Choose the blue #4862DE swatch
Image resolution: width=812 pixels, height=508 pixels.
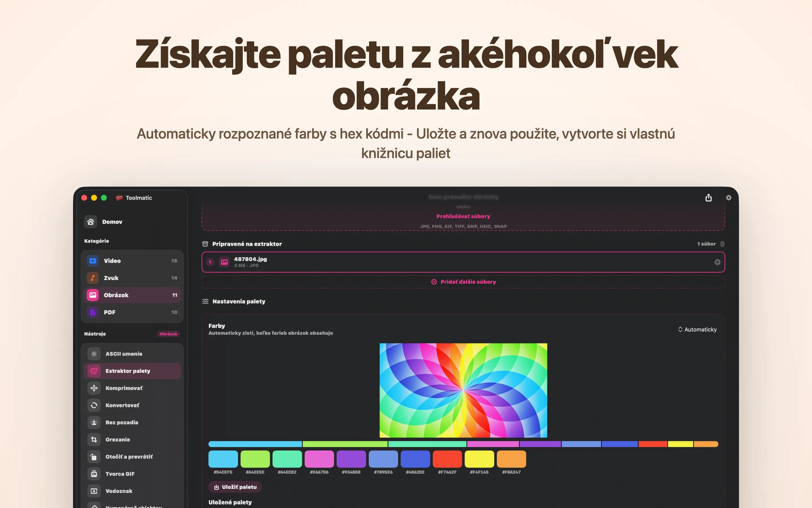pyautogui.click(x=415, y=459)
